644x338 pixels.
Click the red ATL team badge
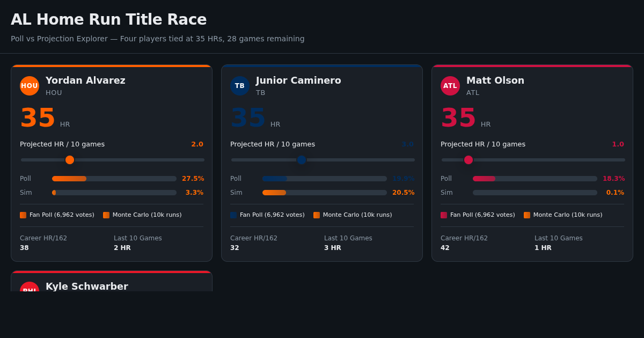(x=450, y=86)
